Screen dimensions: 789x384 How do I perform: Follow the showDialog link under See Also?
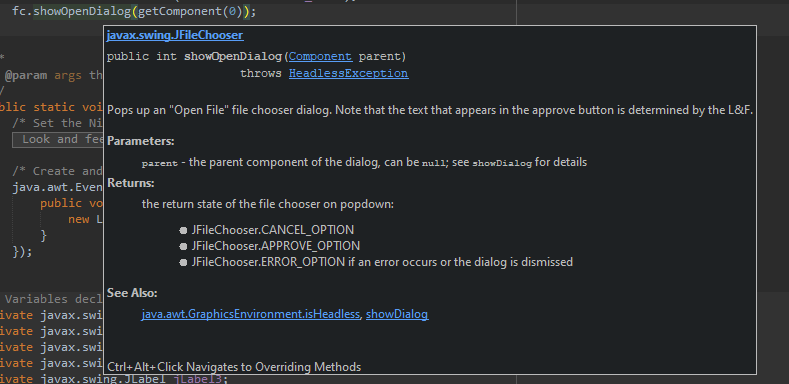(397, 314)
